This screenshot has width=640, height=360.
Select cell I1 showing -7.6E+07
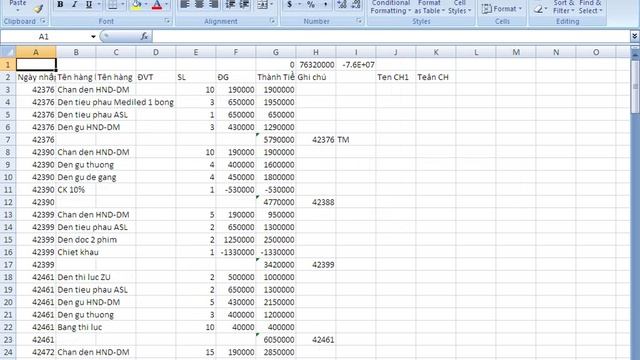click(x=356, y=64)
